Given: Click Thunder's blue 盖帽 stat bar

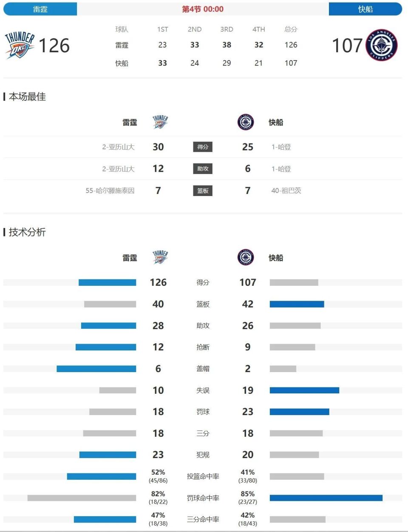Looking at the screenshot, I should [x=96, y=369].
